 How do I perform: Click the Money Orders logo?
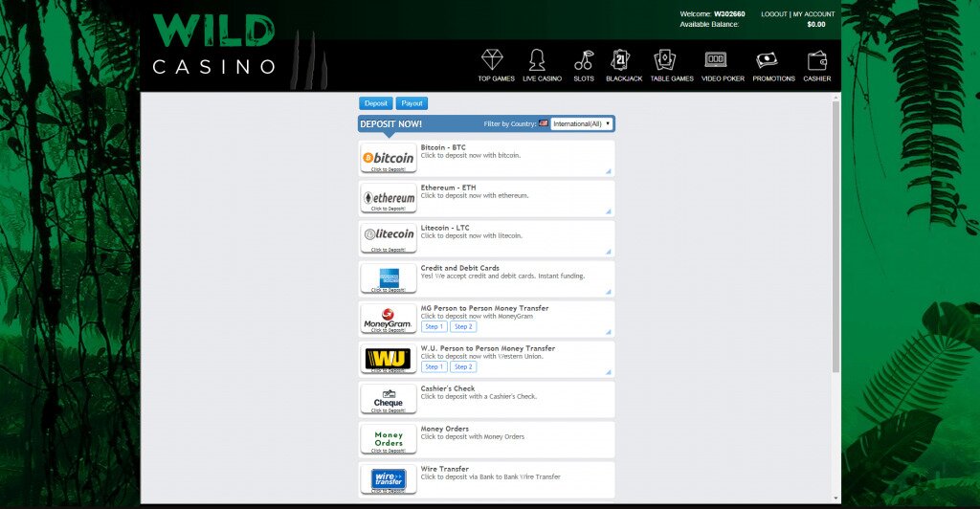point(389,439)
